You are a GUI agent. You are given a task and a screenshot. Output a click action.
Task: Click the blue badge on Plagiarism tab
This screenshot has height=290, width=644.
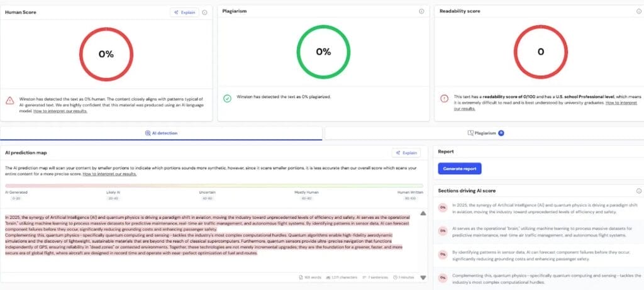point(501,133)
